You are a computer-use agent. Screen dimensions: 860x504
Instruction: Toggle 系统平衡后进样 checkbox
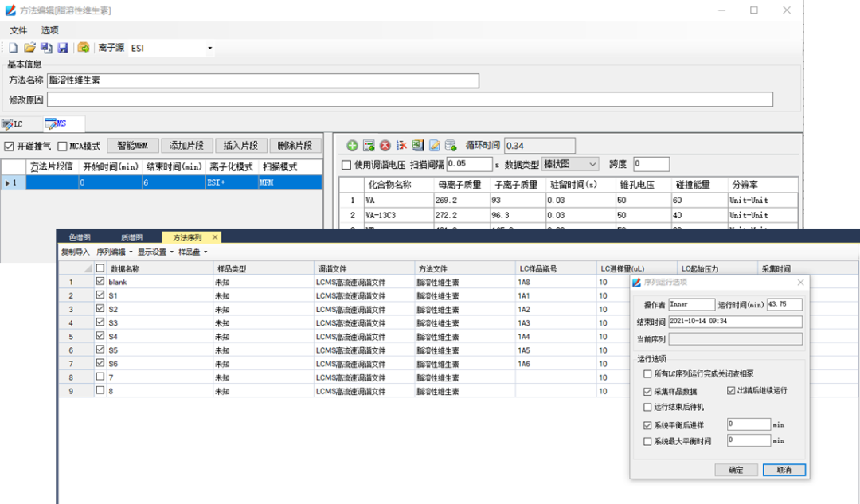(x=647, y=425)
